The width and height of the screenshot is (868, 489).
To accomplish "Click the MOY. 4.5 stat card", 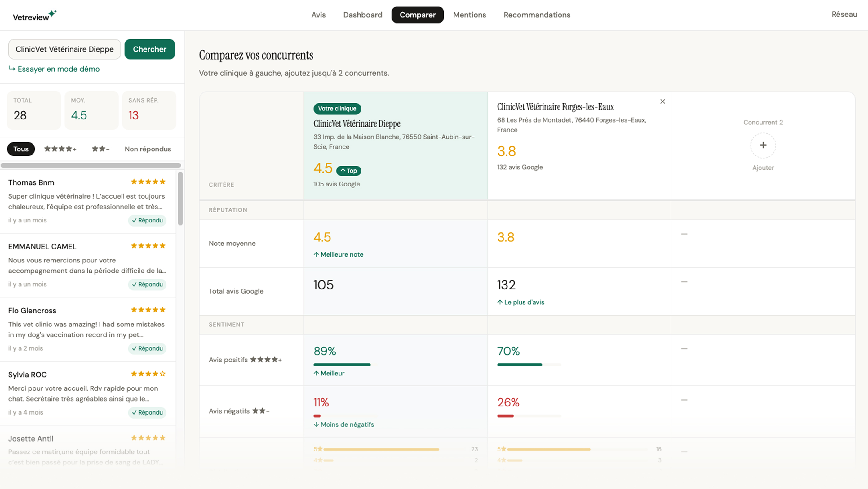I will tap(92, 110).
